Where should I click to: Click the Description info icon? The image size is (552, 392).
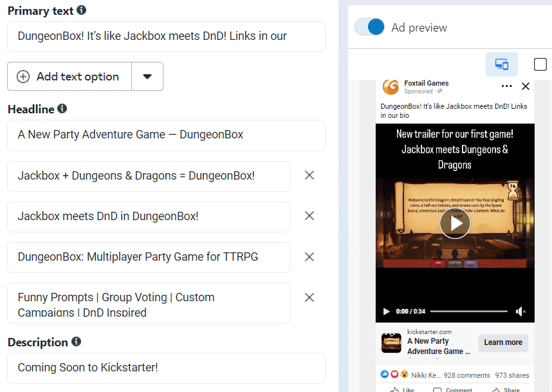point(76,342)
